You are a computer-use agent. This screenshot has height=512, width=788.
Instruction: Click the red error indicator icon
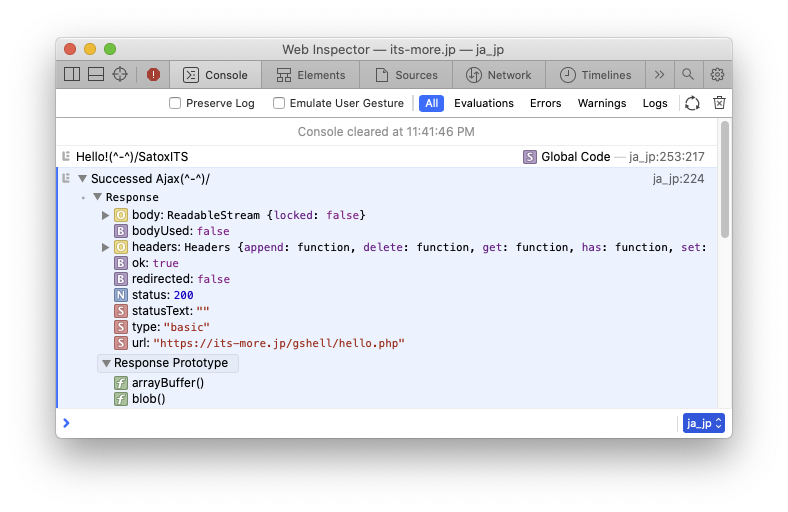(x=153, y=74)
